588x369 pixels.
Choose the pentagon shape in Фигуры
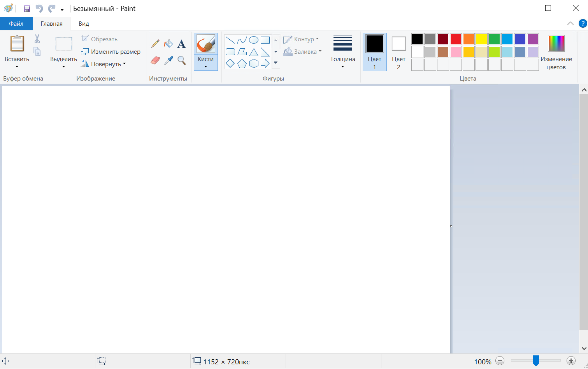242,63
